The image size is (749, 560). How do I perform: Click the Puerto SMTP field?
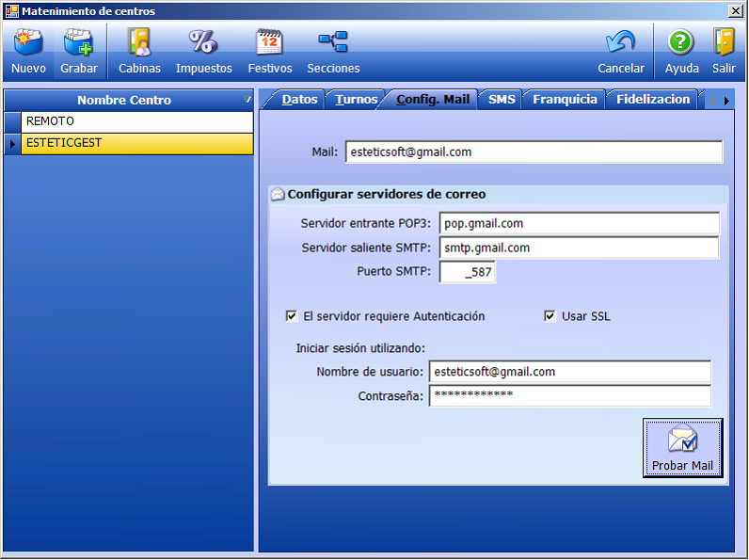pos(467,272)
